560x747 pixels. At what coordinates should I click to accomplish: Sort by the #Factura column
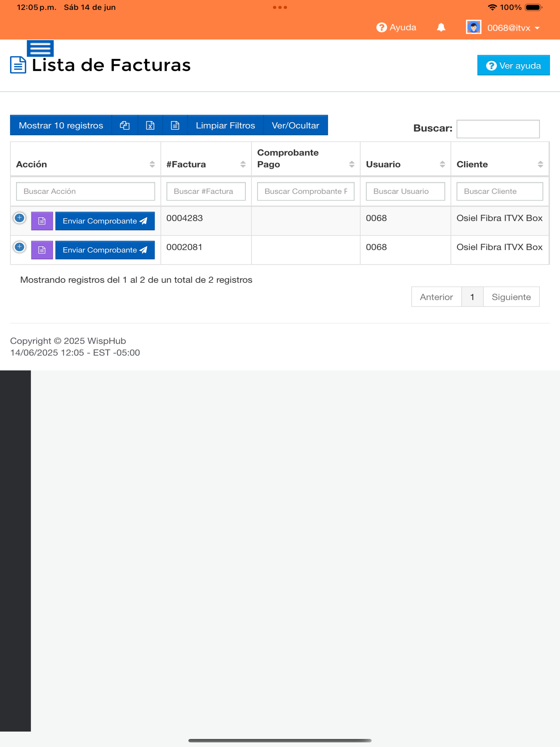pos(206,159)
